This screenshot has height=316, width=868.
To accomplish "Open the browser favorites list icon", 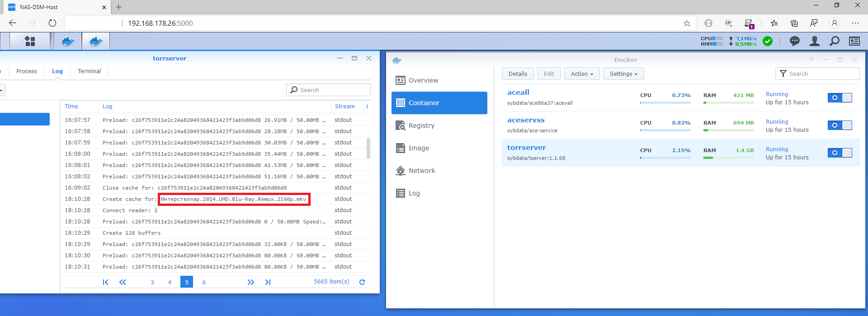I will pyautogui.click(x=774, y=23).
